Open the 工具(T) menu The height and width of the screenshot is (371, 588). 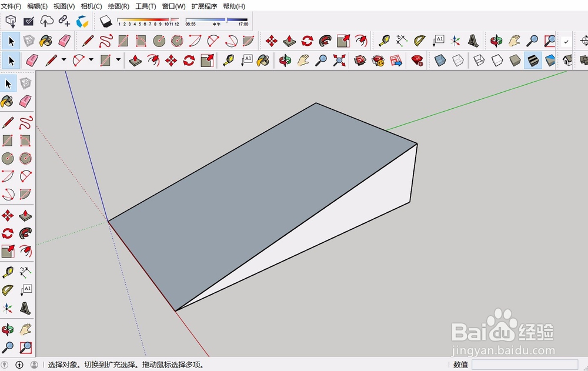click(145, 6)
